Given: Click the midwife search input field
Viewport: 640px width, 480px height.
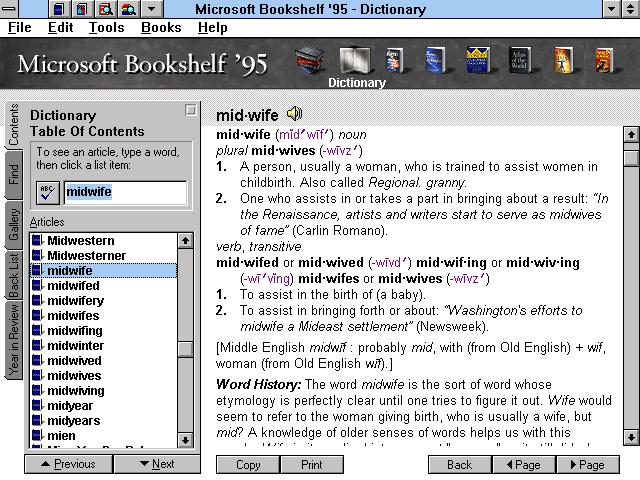Looking at the screenshot, I should coord(126,193).
